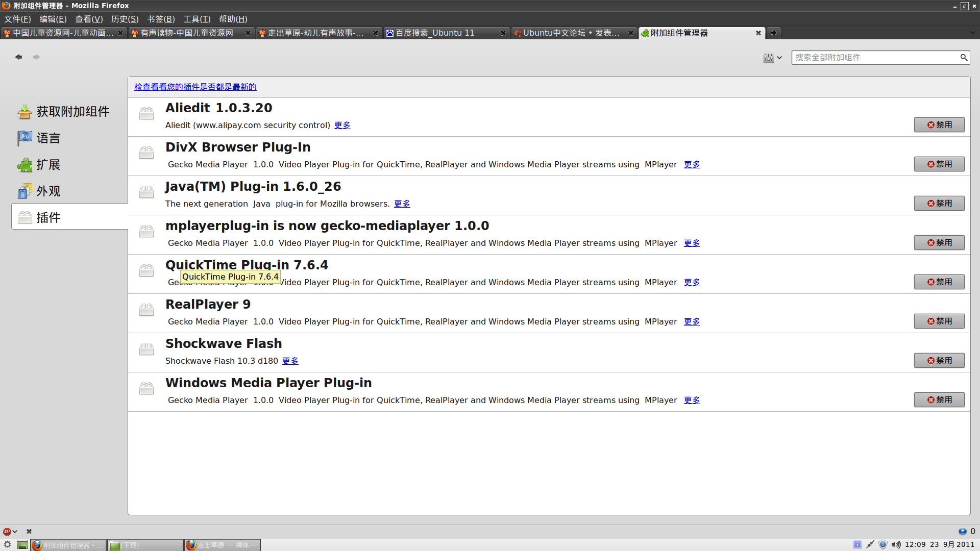Open the add-on tools gear menu

pyautogui.click(x=772, y=58)
